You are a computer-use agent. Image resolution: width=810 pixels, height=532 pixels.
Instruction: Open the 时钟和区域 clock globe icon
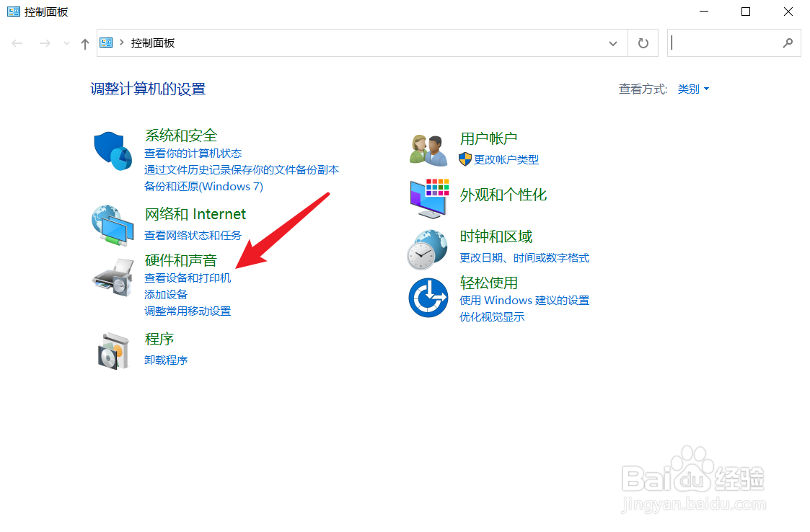(x=427, y=249)
